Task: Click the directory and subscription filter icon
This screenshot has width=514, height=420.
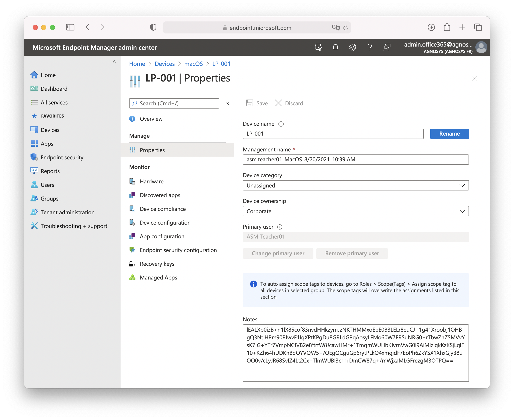Action: [318, 47]
